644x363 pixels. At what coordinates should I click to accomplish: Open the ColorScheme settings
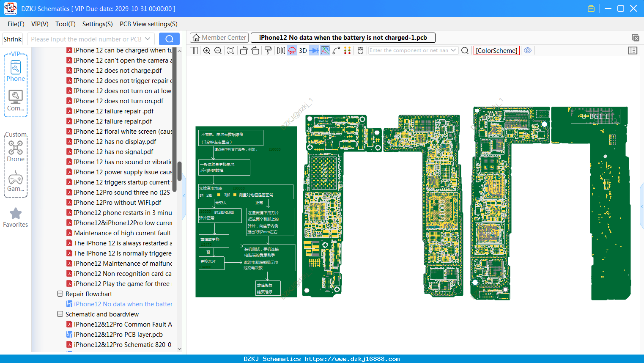[496, 50]
